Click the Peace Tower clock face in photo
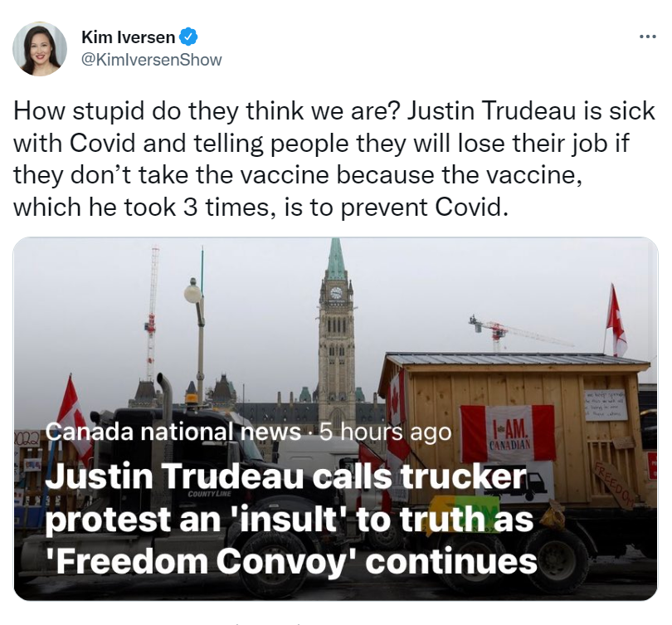 click(x=336, y=293)
